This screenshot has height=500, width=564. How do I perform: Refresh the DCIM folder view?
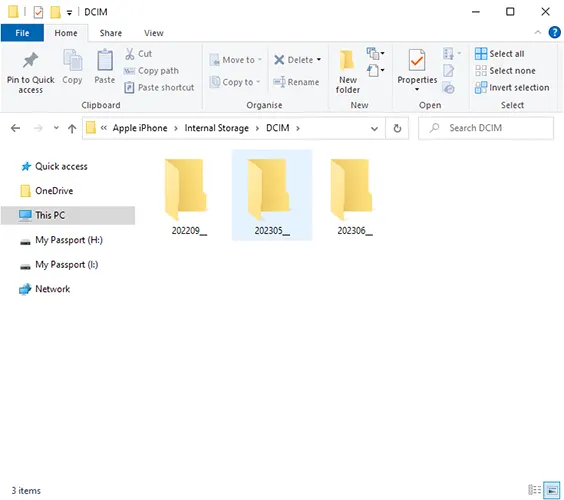tap(397, 128)
